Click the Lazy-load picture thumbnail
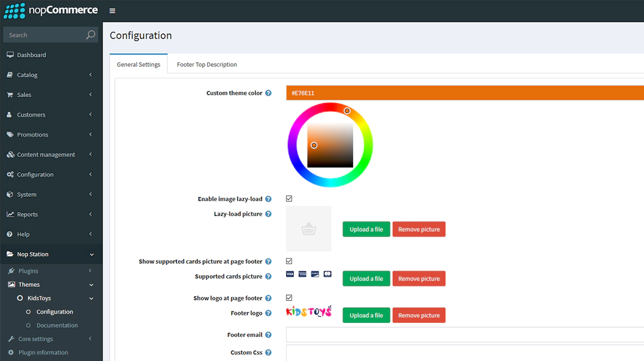644x361 pixels. [x=309, y=229]
